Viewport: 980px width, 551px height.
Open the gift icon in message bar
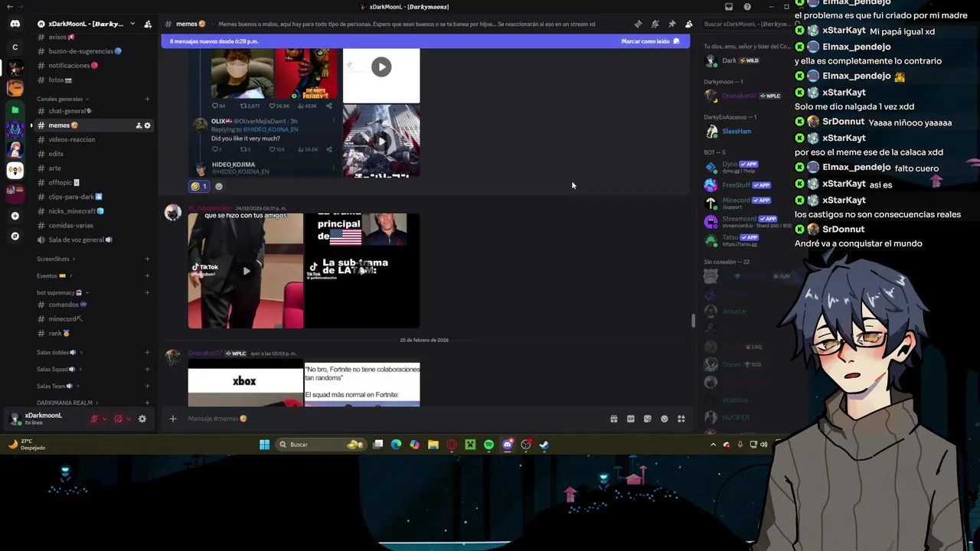(613, 419)
